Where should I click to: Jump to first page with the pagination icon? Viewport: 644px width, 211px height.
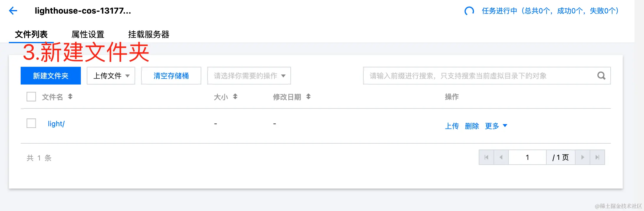(486, 157)
